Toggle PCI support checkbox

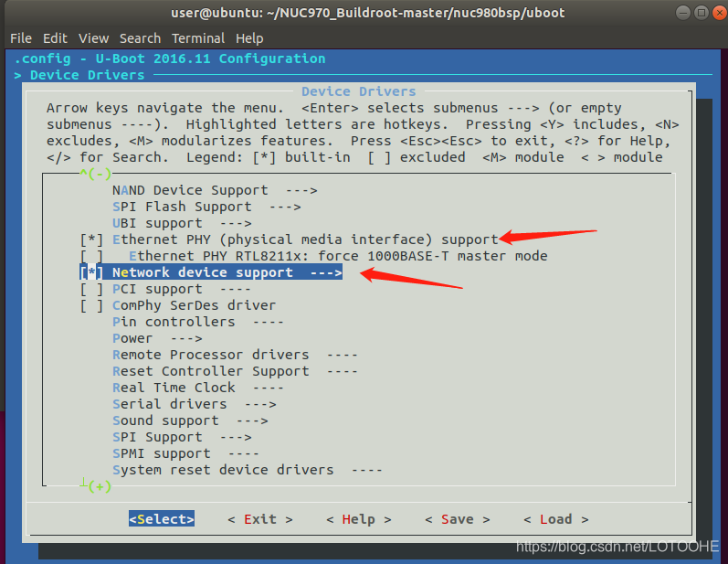91,289
